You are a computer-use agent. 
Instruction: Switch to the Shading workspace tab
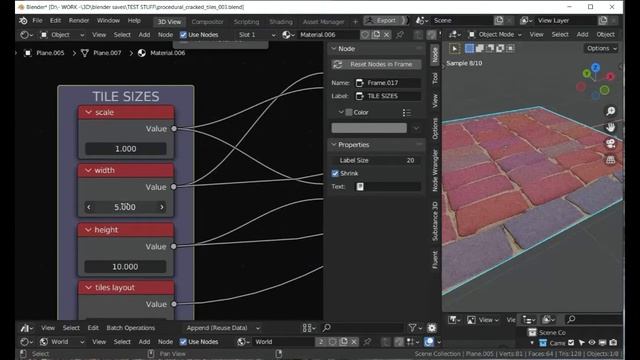tap(281, 22)
